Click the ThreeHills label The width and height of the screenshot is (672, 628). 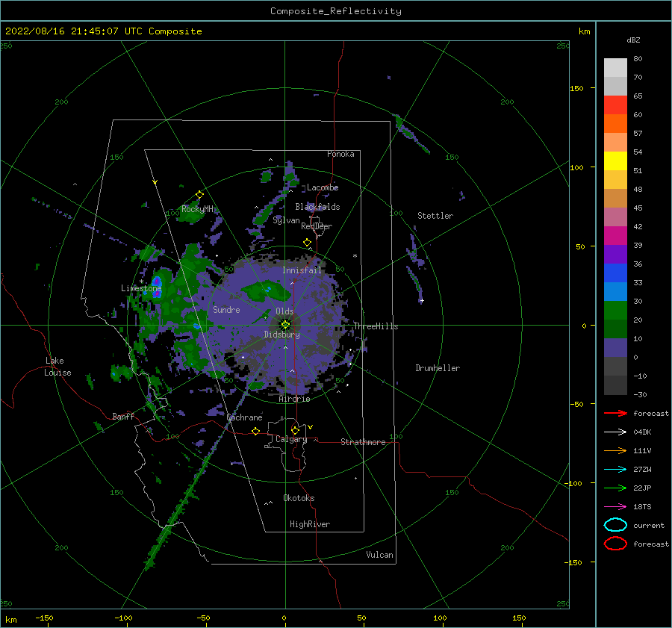pos(376,326)
